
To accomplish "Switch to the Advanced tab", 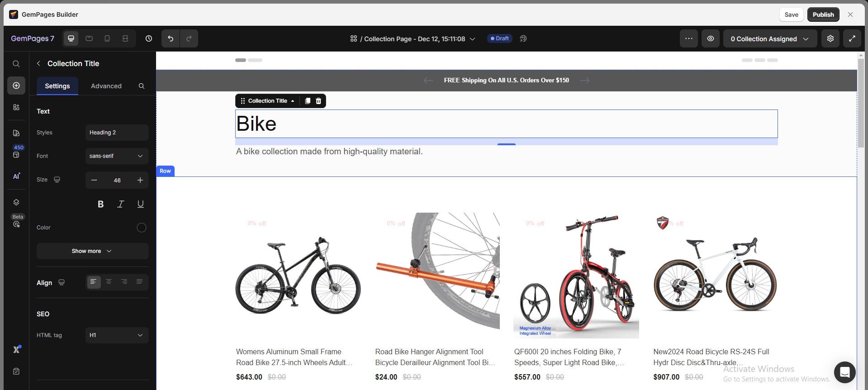I will click(x=106, y=86).
